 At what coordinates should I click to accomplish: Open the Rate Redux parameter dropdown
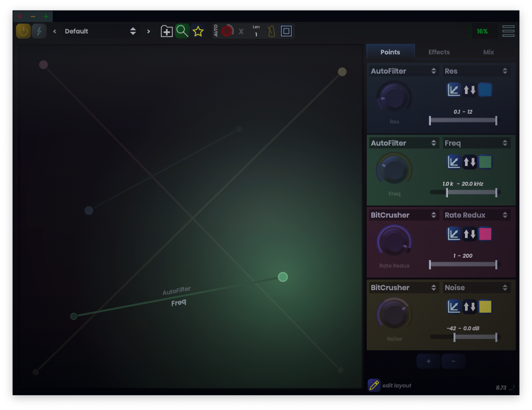[x=476, y=215]
